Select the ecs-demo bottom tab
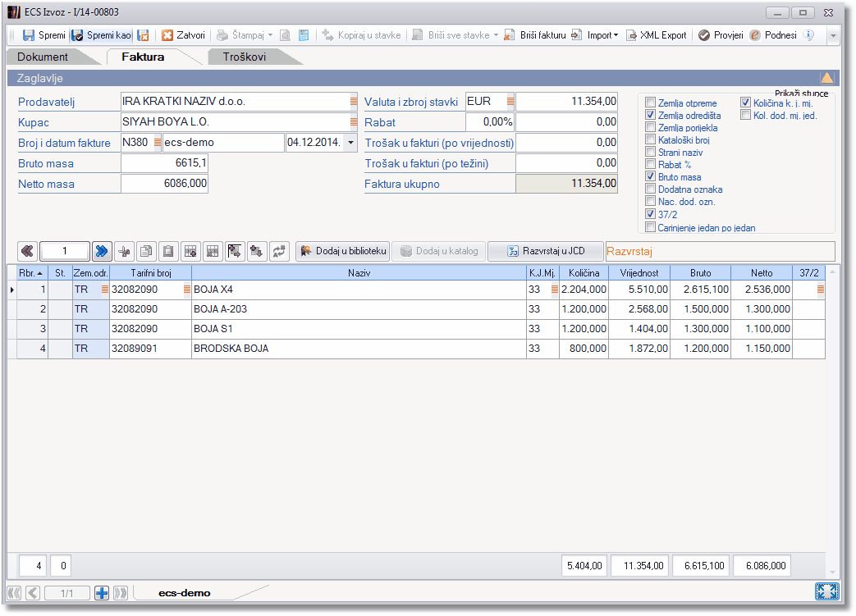Viewport: 856px width, 616px height. click(185, 593)
